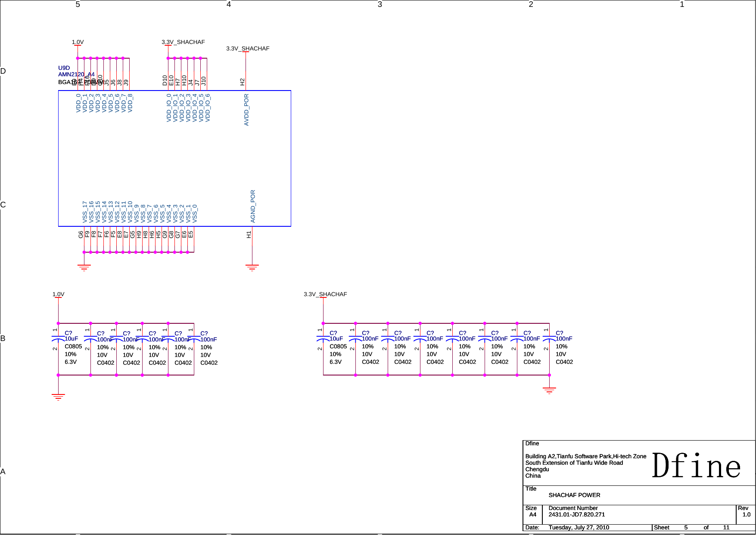
Task: Select pin number J10
Action: click(x=203, y=81)
